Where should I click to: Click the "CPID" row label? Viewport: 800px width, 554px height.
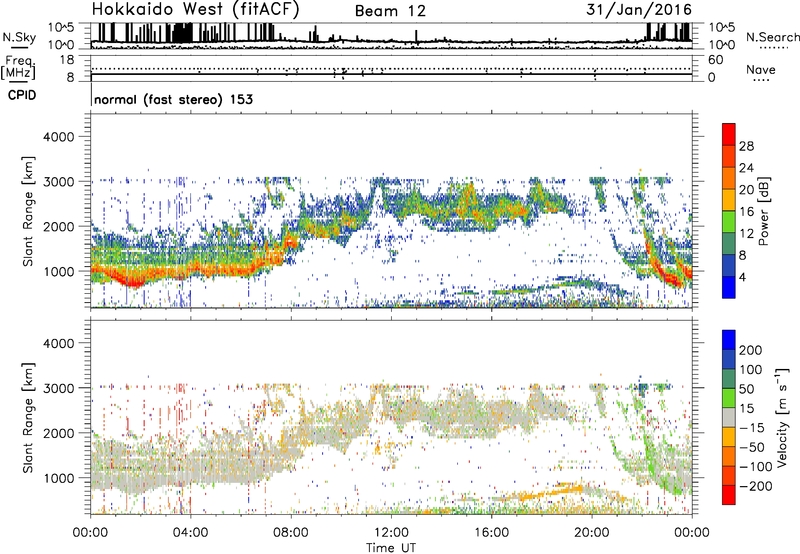coord(22,95)
